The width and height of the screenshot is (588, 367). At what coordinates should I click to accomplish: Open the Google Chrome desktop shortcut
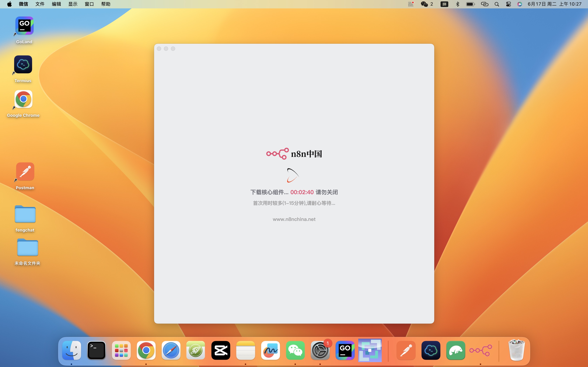click(x=23, y=99)
